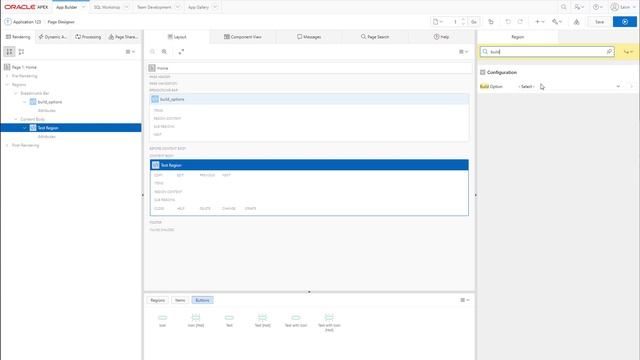Switch to the Processing tab

click(x=88, y=37)
